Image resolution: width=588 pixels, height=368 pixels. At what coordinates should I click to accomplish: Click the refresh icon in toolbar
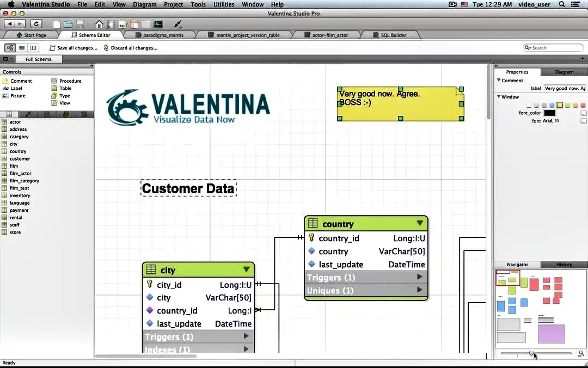[36, 23]
